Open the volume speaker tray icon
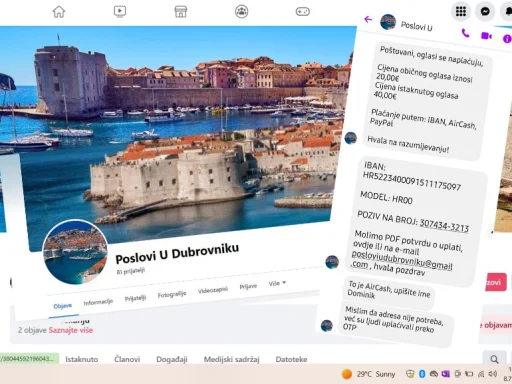The image size is (512, 384). (493, 374)
